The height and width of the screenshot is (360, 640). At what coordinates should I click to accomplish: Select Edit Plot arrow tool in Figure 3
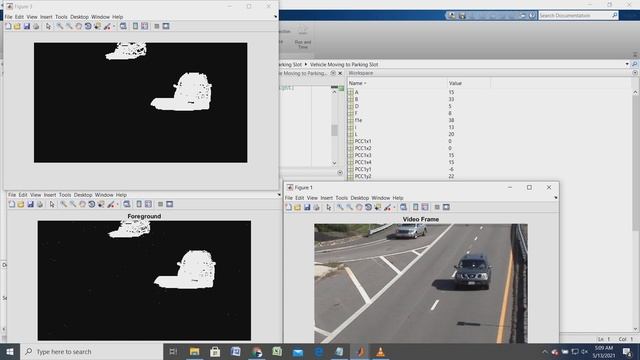pyautogui.click(x=49, y=26)
